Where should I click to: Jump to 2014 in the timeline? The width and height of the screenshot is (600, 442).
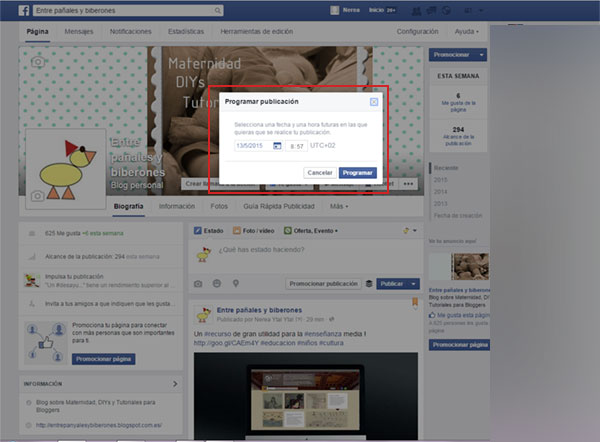click(x=440, y=192)
